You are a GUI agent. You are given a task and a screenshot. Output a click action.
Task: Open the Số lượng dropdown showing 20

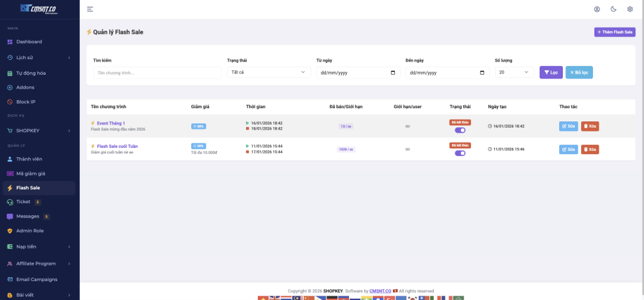coord(514,72)
